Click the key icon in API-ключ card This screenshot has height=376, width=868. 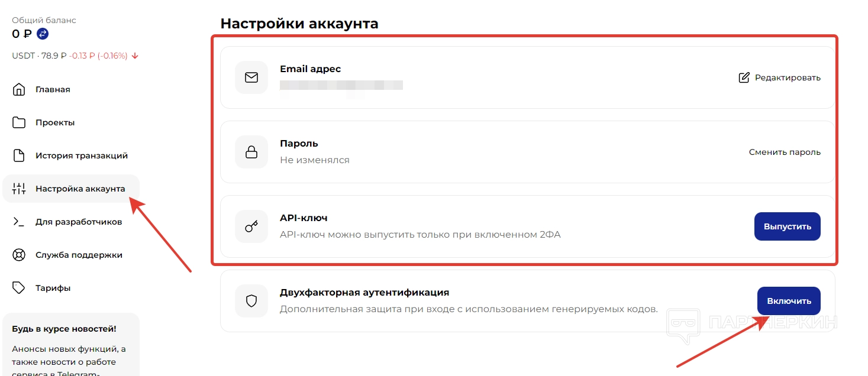tap(251, 226)
